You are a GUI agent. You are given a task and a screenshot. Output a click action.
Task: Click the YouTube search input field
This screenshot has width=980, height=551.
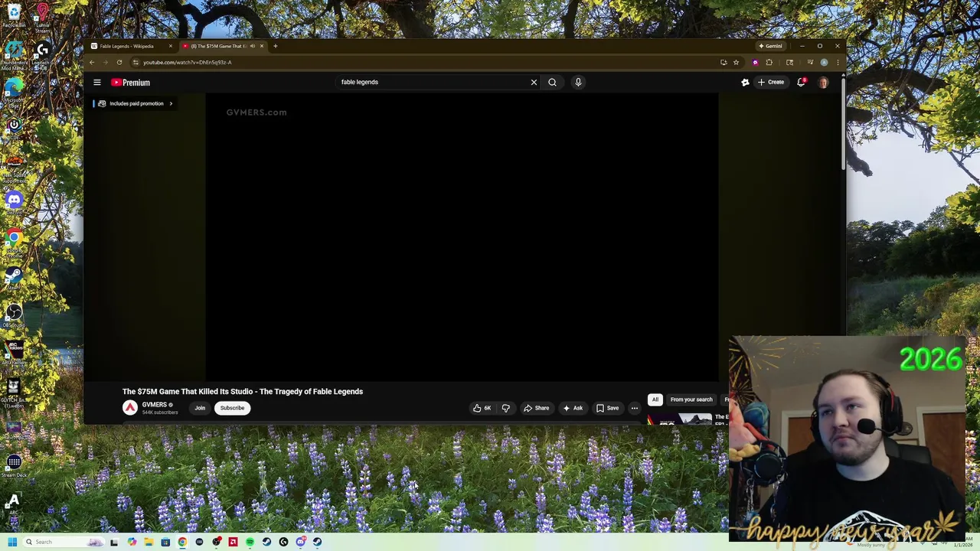[433, 82]
